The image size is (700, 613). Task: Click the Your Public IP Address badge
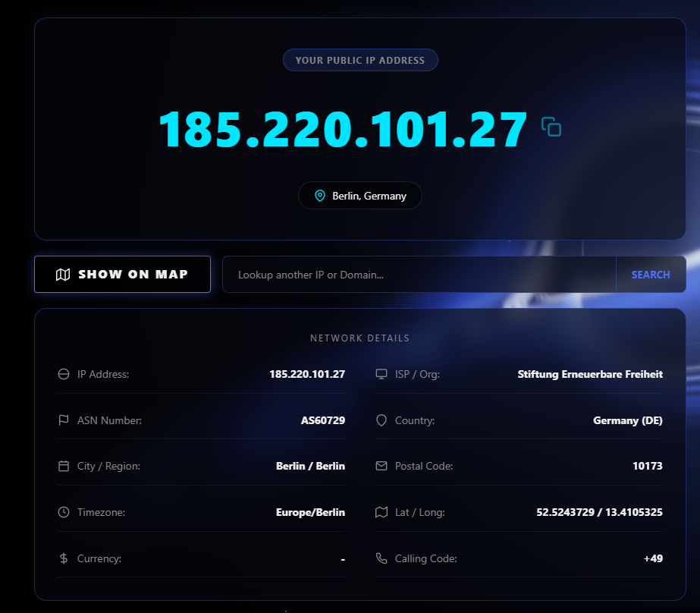360,60
